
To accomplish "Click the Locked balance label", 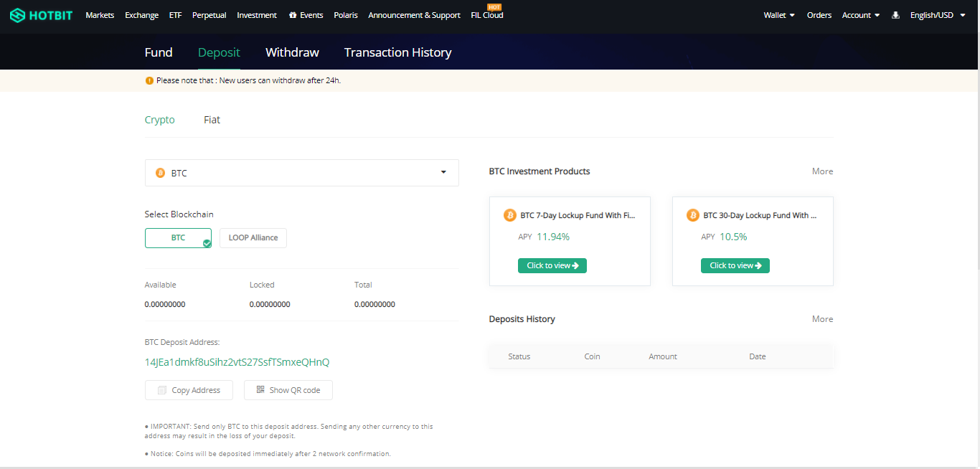I will 262,285.
